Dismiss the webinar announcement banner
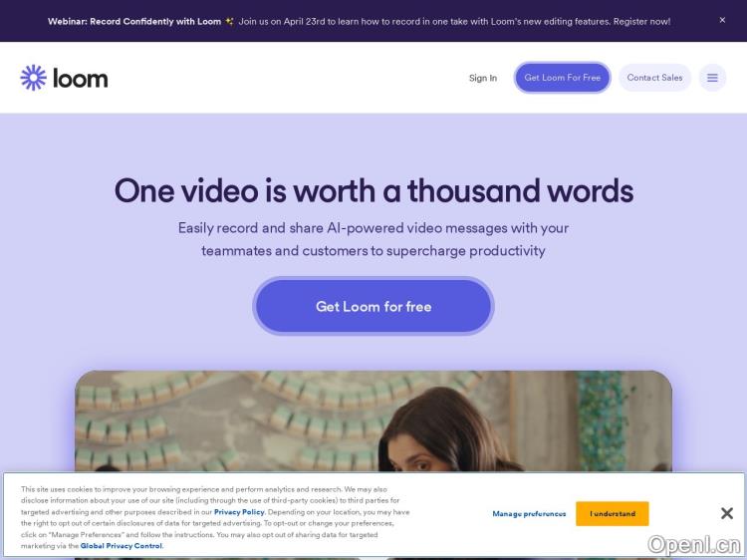This screenshot has width=747, height=560. [722, 20]
